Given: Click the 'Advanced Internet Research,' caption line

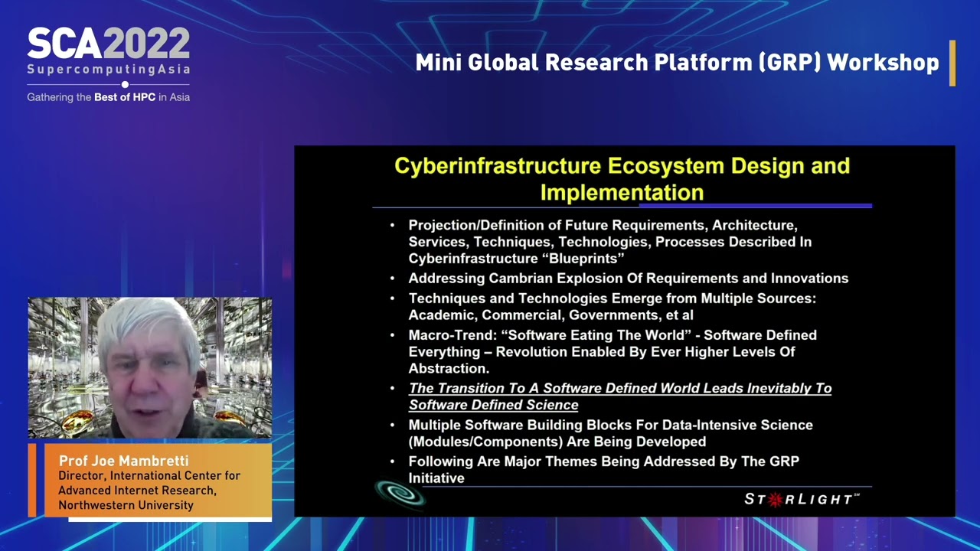Looking at the screenshot, I should point(137,491).
